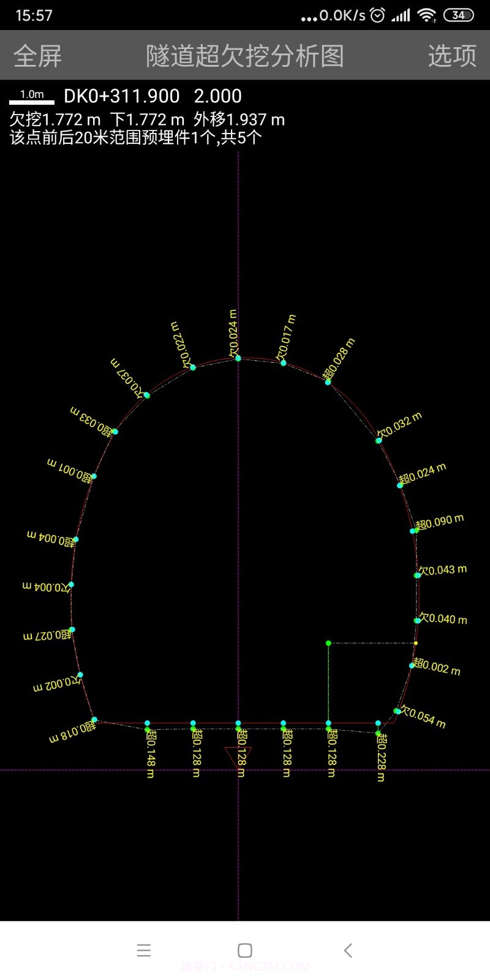
Task: Tap the 全屏 fullscreen button
Action: tap(38, 56)
